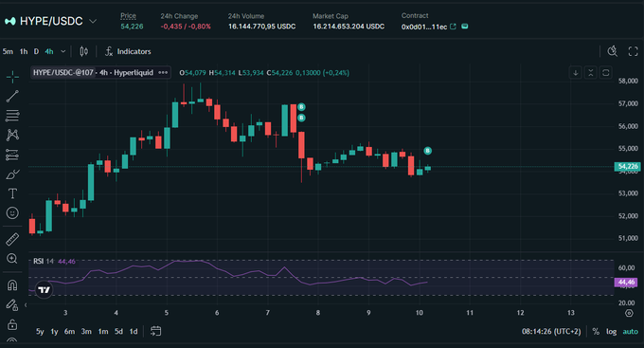The height and width of the screenshot is (348, 644).
Task: Enter fullscreen chart mode
Action: 633,51
